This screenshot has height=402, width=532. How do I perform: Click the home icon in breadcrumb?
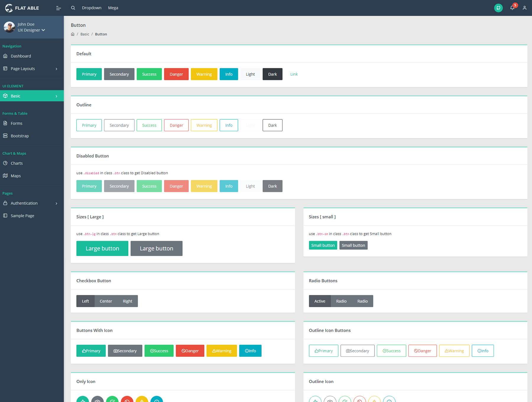[73, 34]
